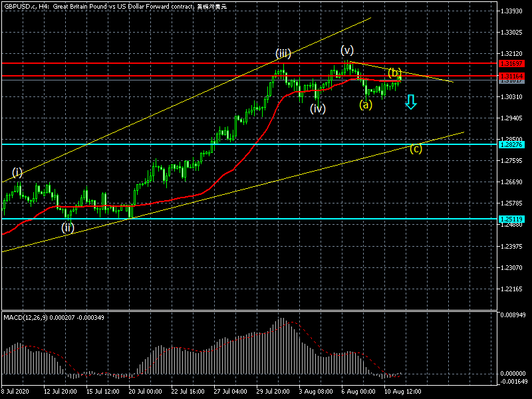This screenshot has height=399, width=532.
Task: Click the 8 Jul 2020 time label
Action: 15,392
